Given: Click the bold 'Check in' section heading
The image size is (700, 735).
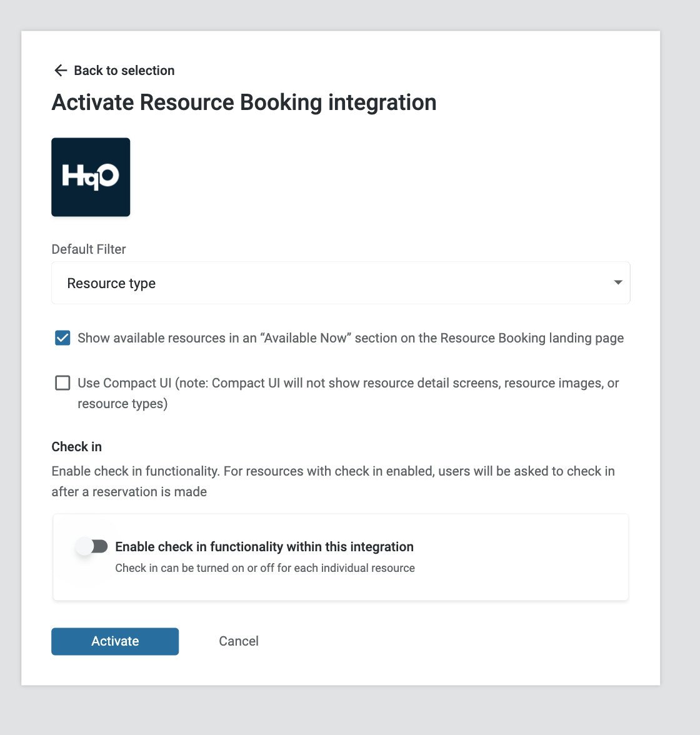Looking at the screenshot, I should (x=76, y=447).
